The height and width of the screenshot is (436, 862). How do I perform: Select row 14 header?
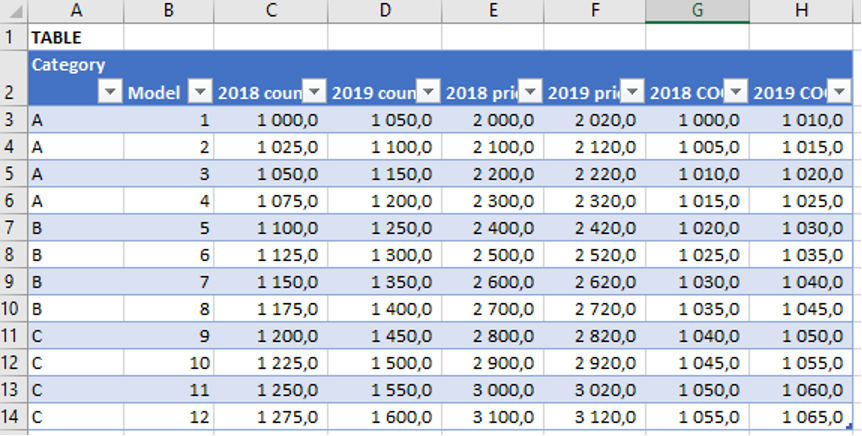(14, 417)
